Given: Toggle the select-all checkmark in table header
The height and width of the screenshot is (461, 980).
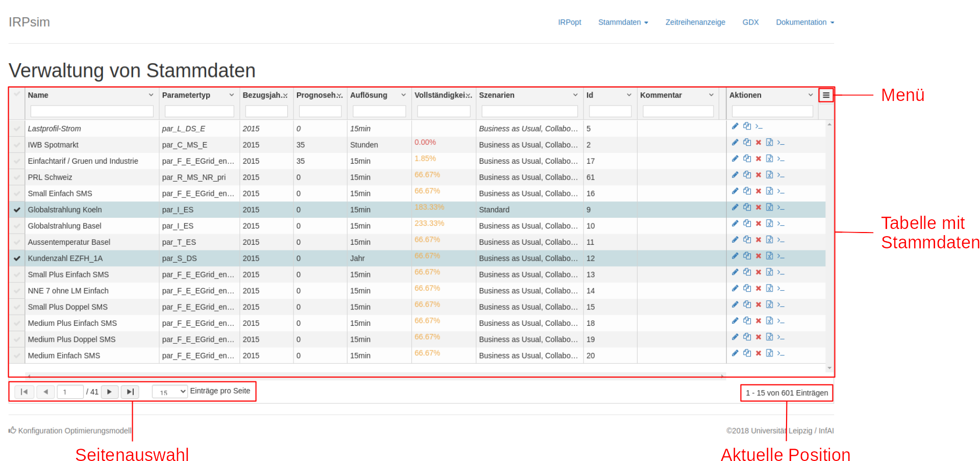Looking at the screenshot, I should 17,94.
